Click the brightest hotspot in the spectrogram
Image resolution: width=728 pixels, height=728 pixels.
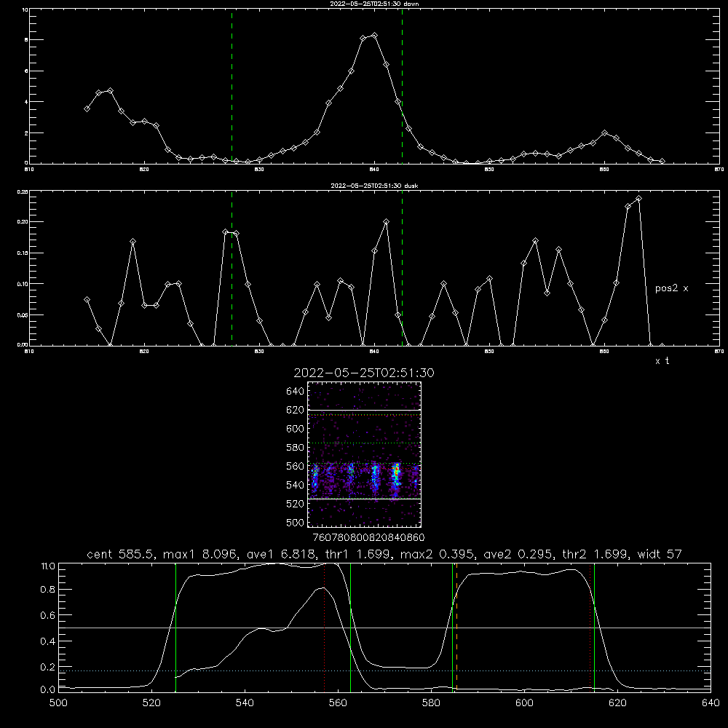point(397,472)
